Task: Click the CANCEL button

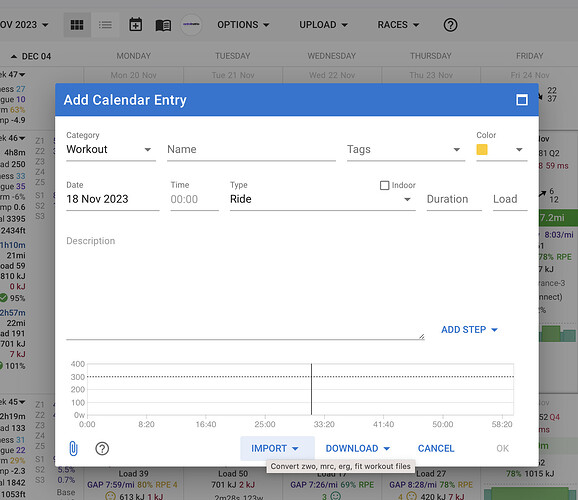Action: click(x=436, y=448)
